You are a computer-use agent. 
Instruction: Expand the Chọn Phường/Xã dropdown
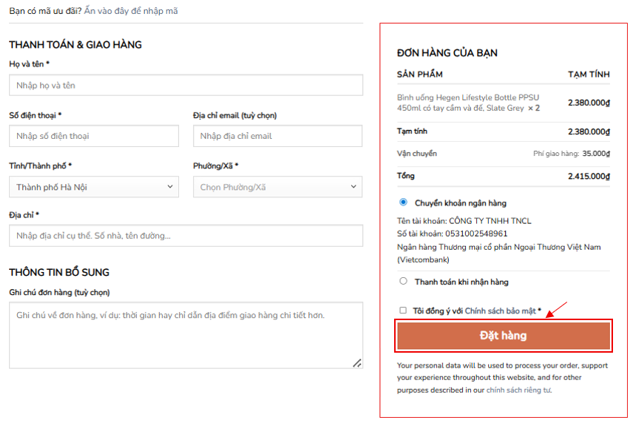pos(277,187)
